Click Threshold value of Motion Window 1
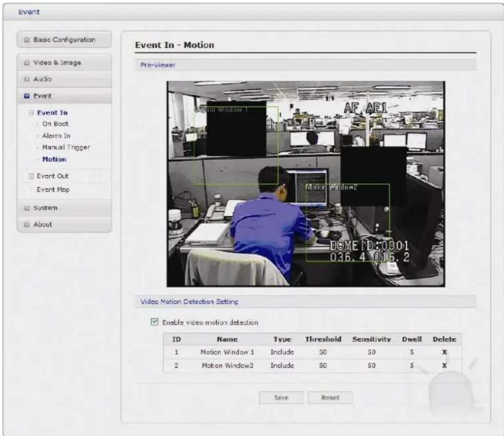 [323, 352]
